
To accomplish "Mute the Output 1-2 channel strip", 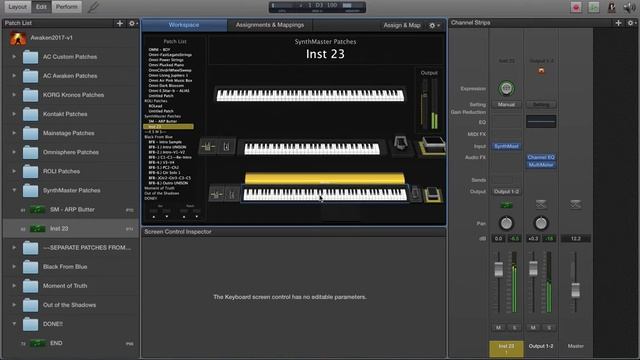I will tap(533, 328).
